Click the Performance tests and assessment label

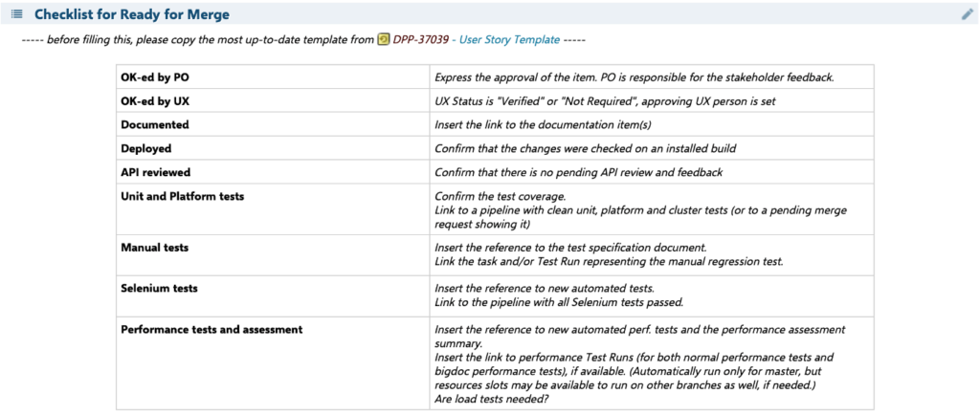pyautogui.click(x=212, y=329)
